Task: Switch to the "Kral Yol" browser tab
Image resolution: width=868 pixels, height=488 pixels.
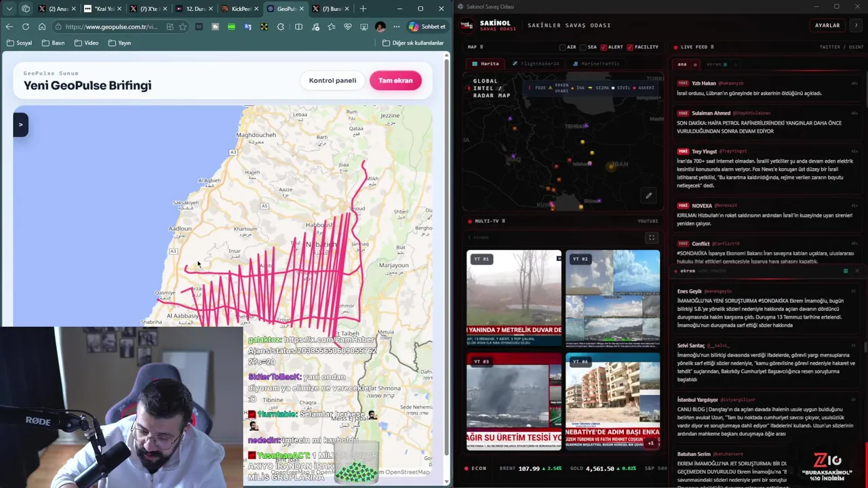Action: [102, 9]
